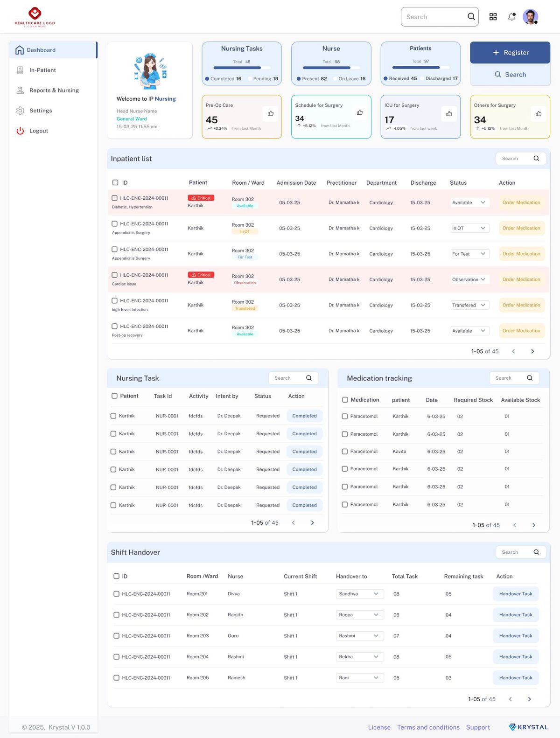The height and width of the screenshot is (738, 560).
Task: Open Terms and conditions footer link
Action: 428,727
